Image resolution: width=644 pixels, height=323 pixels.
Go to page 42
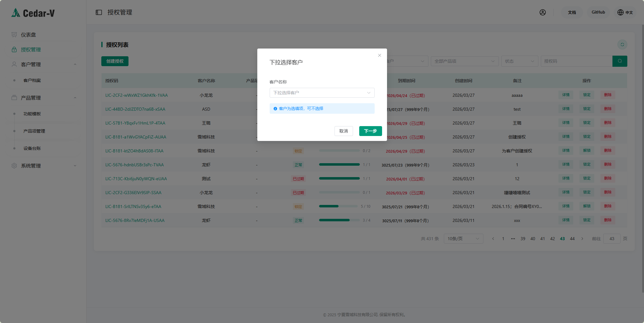click(553, 239)
